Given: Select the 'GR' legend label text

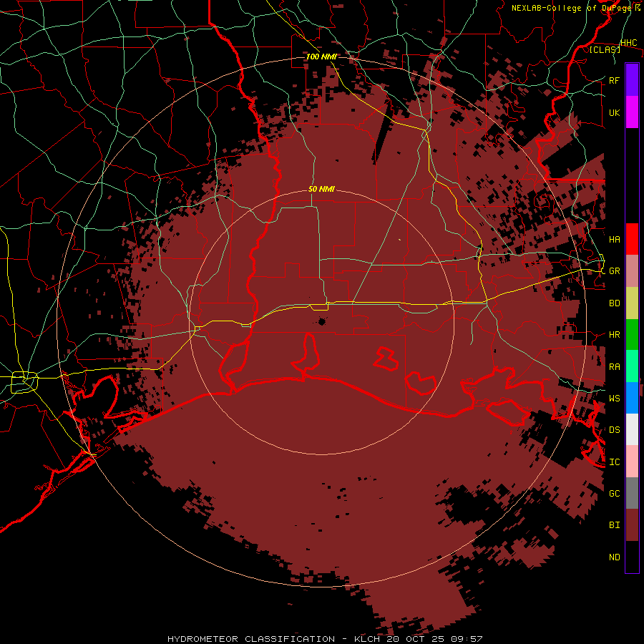Looking at the screenshot, I should [614, 271].
